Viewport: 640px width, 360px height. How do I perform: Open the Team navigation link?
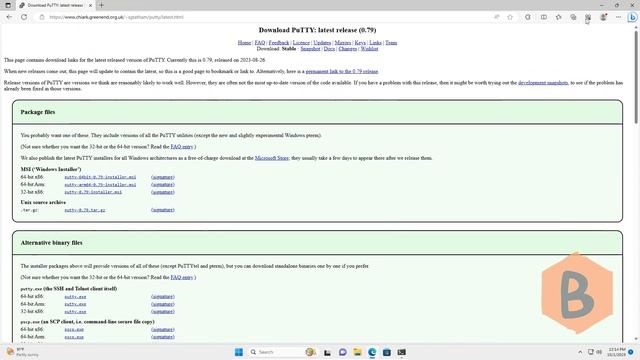[391, 42]
